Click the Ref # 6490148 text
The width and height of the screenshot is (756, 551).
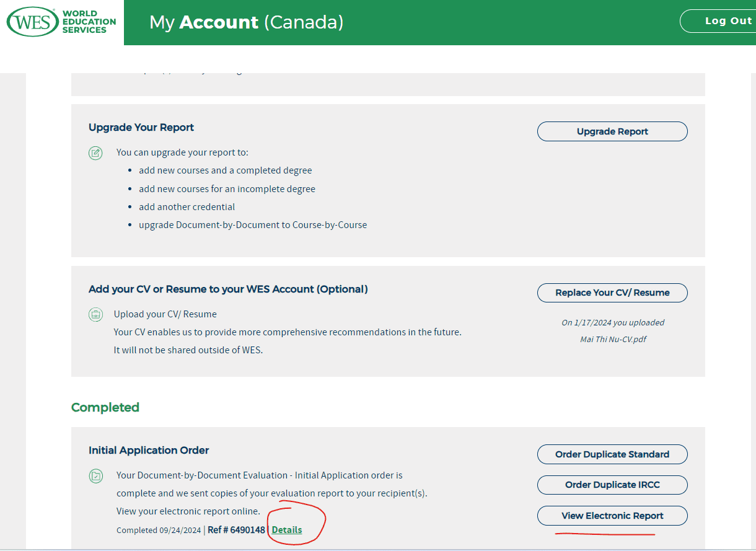[x=236, y=530]
